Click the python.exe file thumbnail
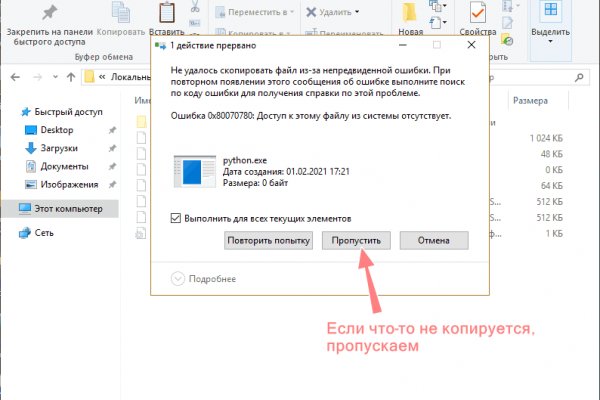The height and width of the screenshot is (400, 600). [192, 174]
